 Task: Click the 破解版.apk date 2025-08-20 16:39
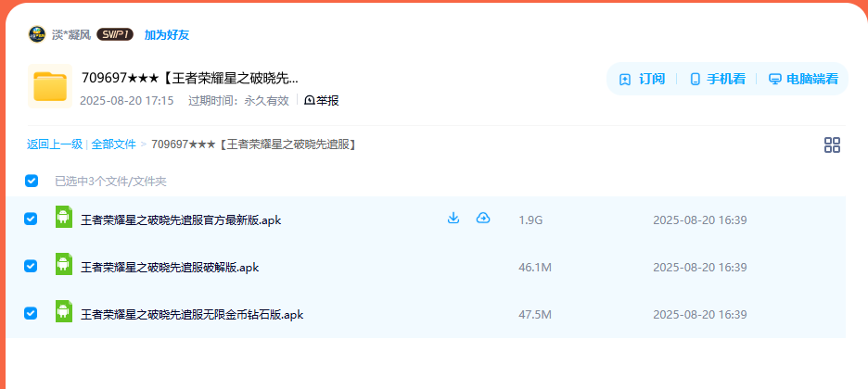(x=700, y=268)
